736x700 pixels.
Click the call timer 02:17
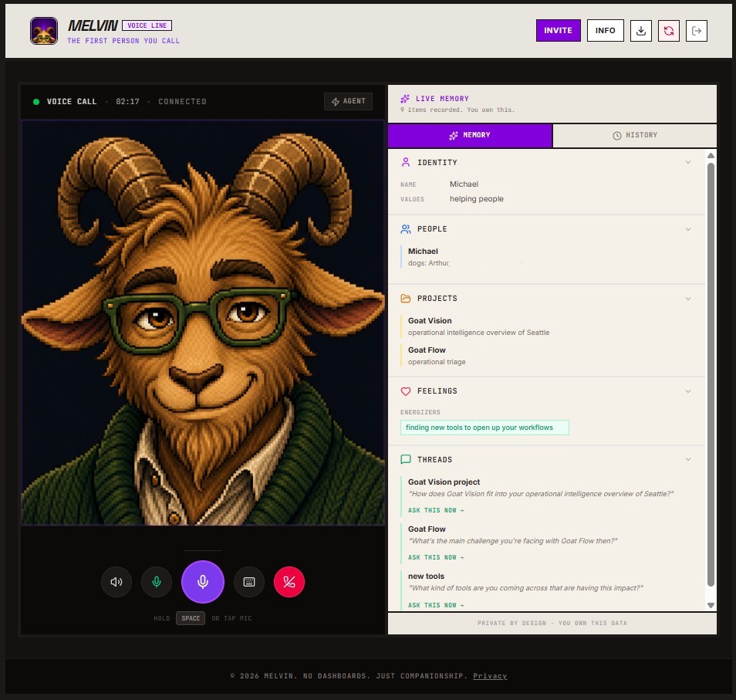coord(127,101)
